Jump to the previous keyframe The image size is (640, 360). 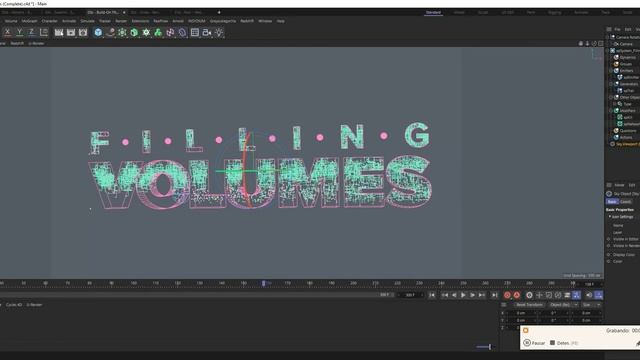click(x=444, y=295)
